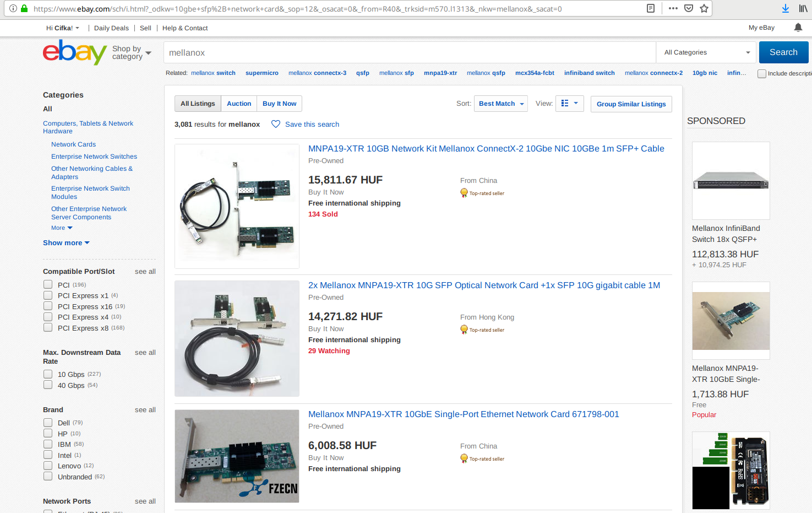The image size is (812, 513).
Task: Click top-rated seller badge on 15,811.67 HUF listing
Action: [482, 193]
